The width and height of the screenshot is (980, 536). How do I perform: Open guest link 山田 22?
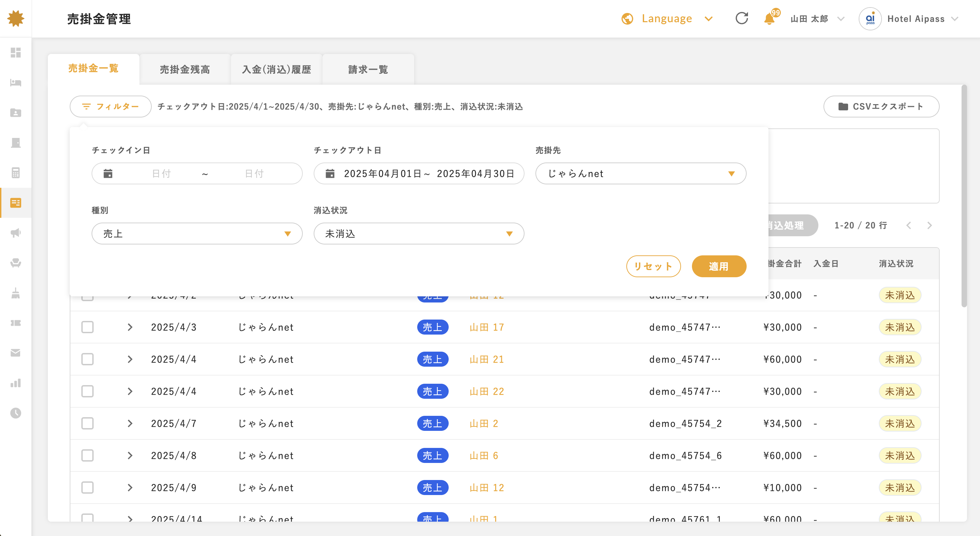point(487,391)
